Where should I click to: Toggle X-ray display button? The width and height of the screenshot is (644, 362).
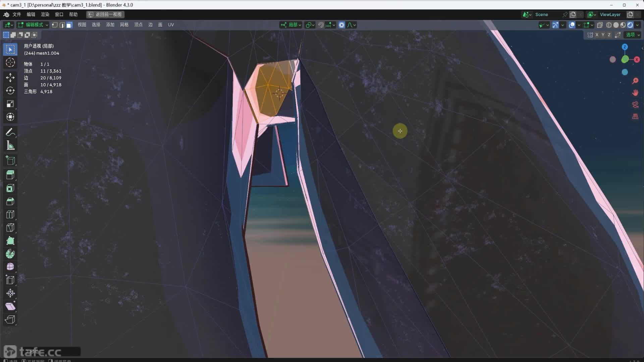600,25
